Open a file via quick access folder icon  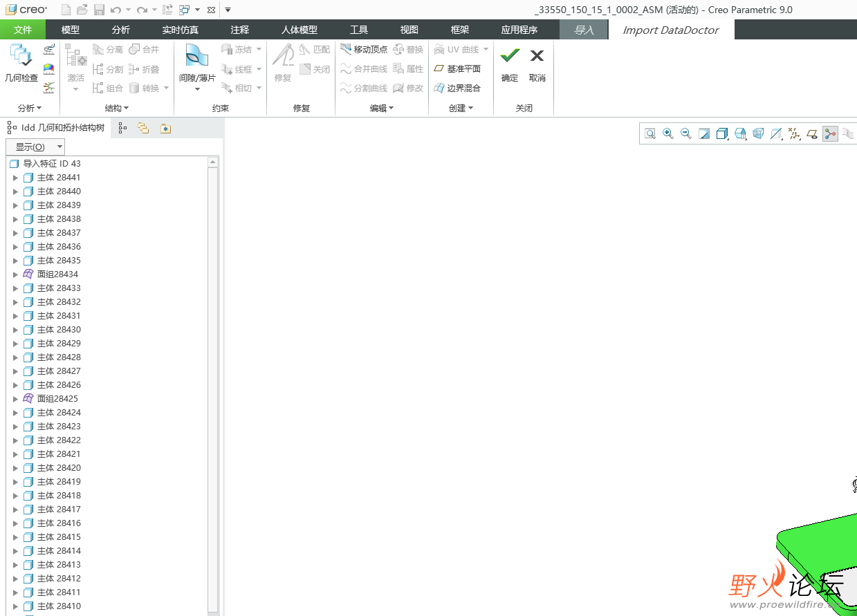coord(82,10)
